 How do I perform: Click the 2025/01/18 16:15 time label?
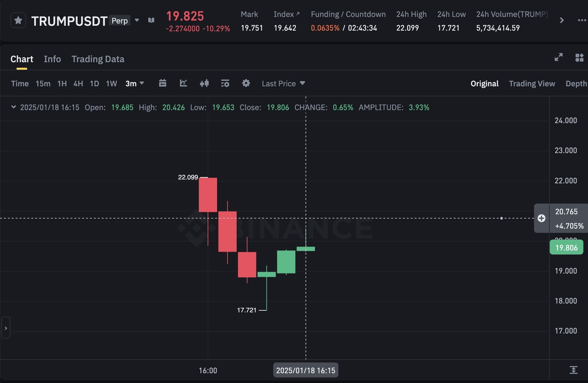point(306,370)
